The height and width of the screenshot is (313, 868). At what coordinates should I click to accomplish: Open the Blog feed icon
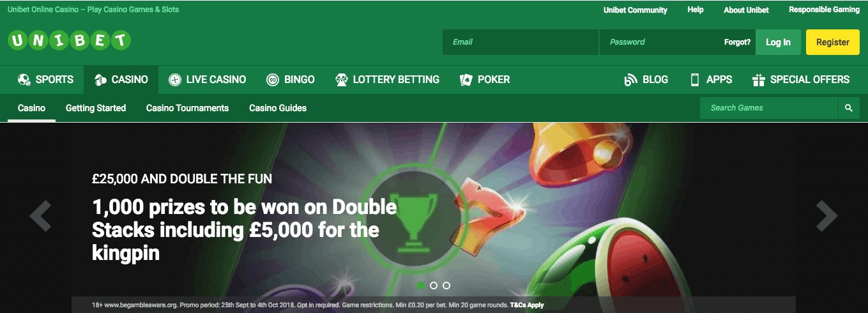pos(631,80)
